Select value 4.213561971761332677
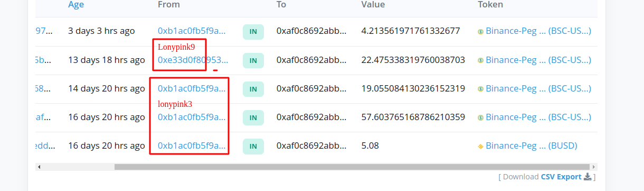This screenshot has width=644, height=191. 411,31
